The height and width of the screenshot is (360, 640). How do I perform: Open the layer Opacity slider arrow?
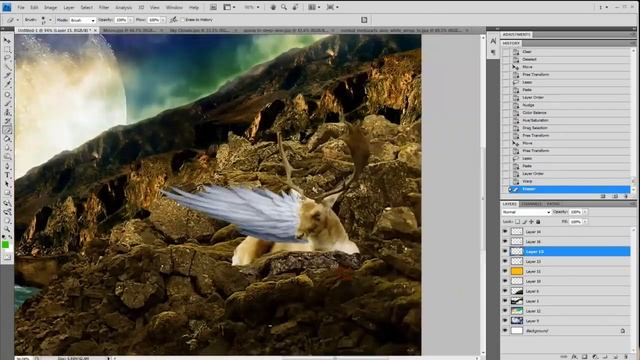tap(585, 212)
